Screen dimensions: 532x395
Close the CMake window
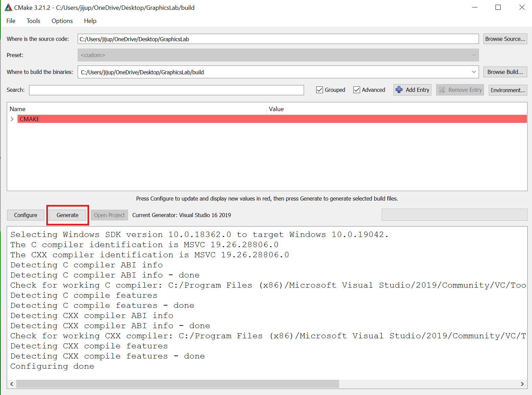[x=522, y=7]
